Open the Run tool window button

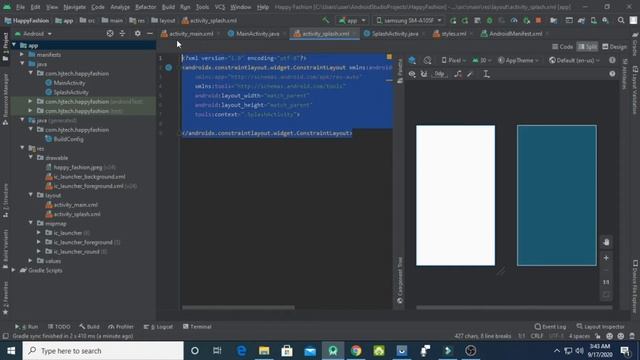27,327
